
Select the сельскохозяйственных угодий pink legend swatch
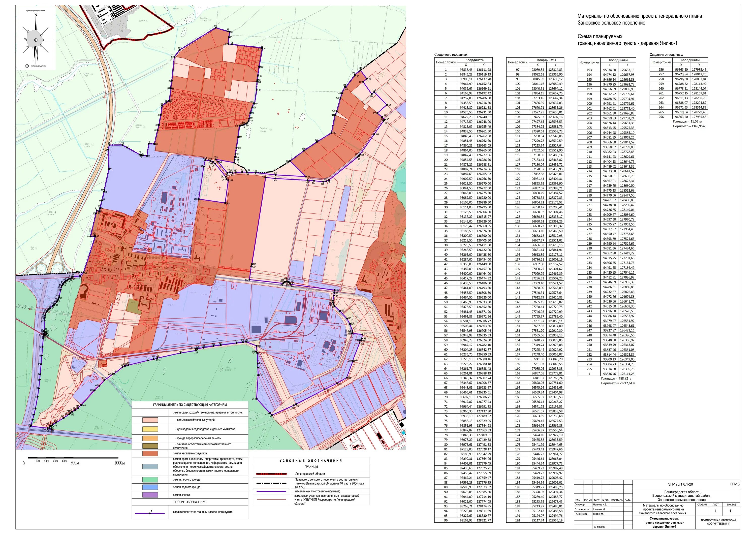coord(150,420)
